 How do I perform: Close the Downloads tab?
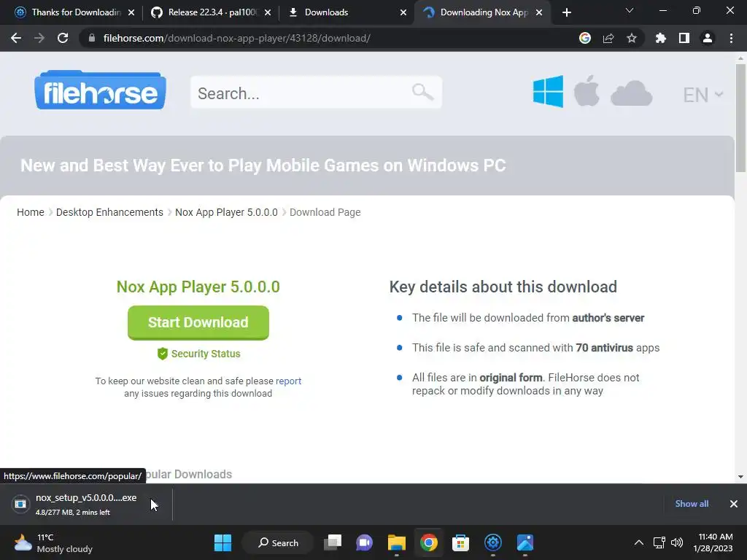403,12
